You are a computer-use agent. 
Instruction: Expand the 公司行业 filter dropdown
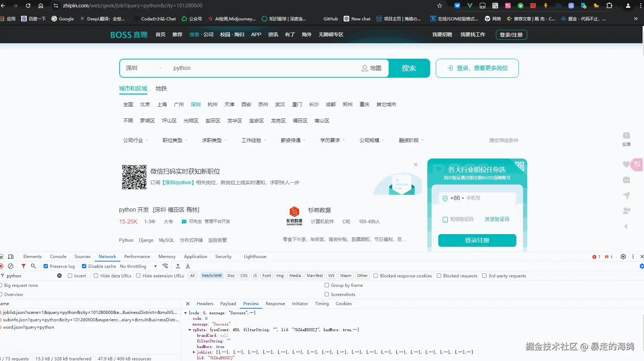135,140
